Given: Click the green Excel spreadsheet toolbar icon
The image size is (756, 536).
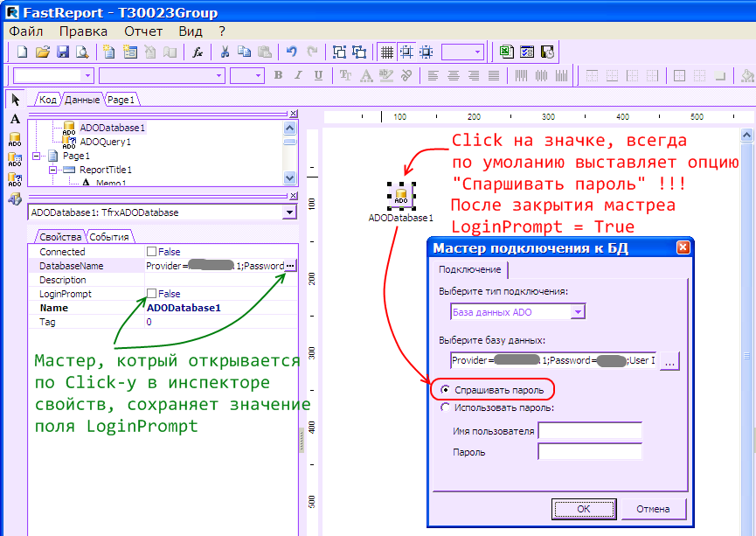Looking at the screenshot, I should pyautogui.click(x=506, y=52).
